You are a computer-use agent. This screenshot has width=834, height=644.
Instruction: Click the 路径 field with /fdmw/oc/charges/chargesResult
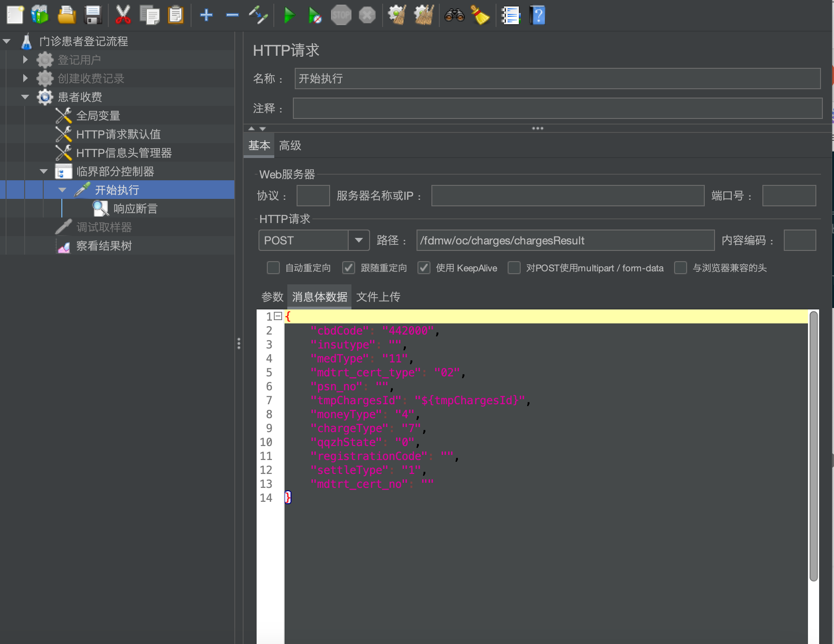565,240
